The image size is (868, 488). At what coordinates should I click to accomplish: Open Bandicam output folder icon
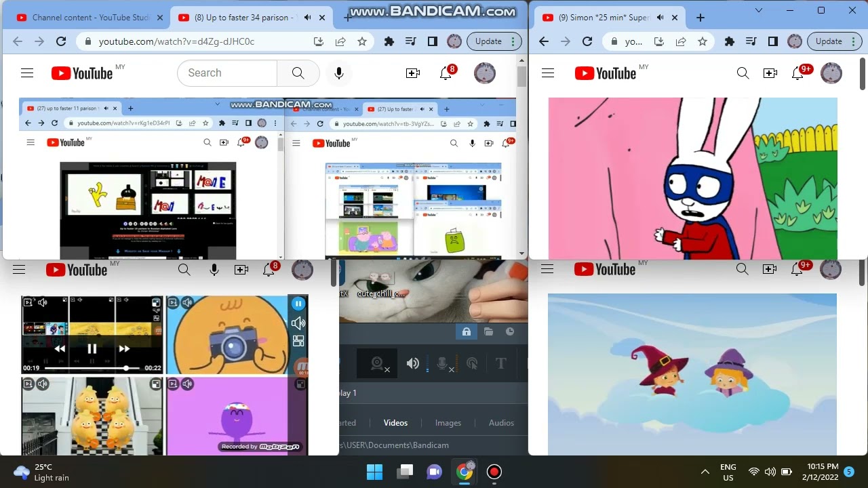[x=488, y=331]
